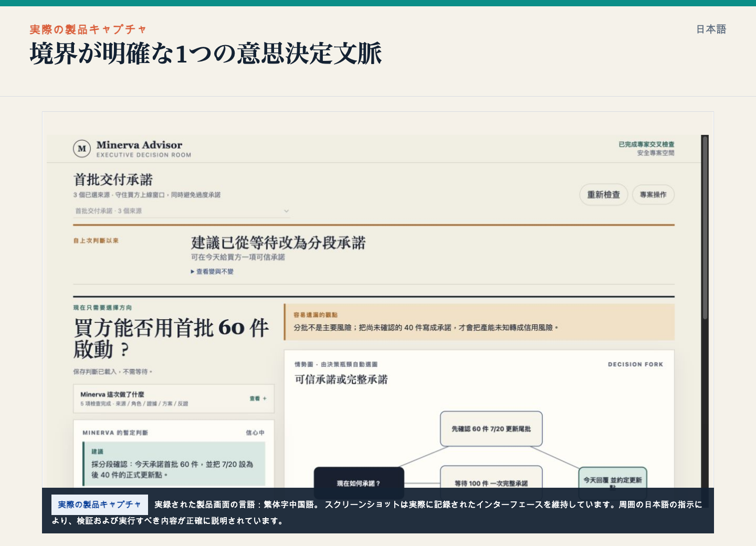Click the DECISION FORK label
This screenshot has height=546, width=756.
635,364
